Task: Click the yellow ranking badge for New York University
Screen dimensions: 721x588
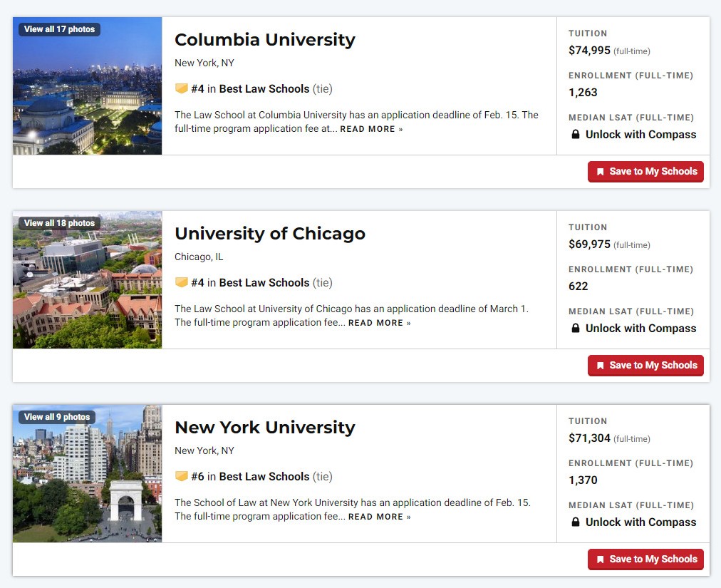Action: pyautogui.click(x=181, y=475)
